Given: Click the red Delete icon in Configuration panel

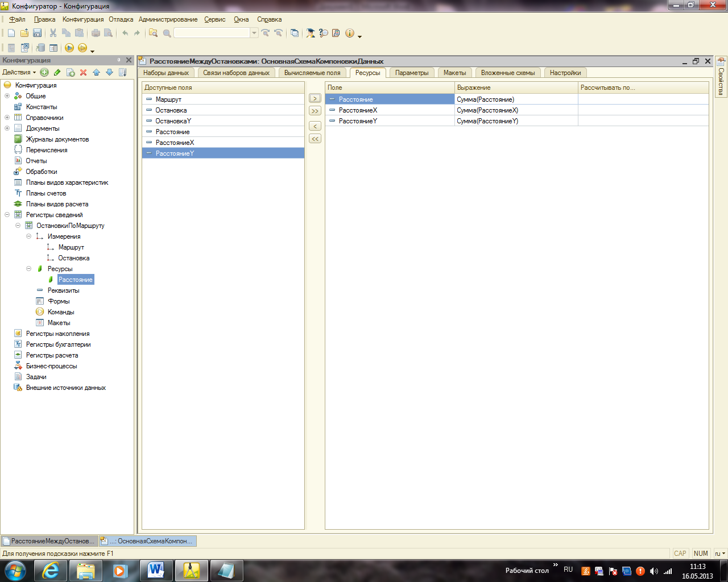Looking at the screenshot, I should 84,72.
